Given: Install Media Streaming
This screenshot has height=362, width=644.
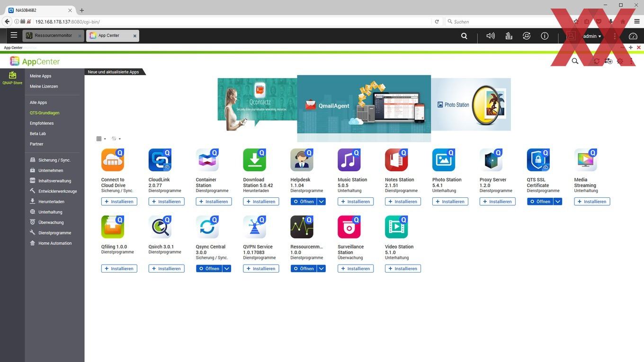Looking at the screenshot, I should (592, 202).
